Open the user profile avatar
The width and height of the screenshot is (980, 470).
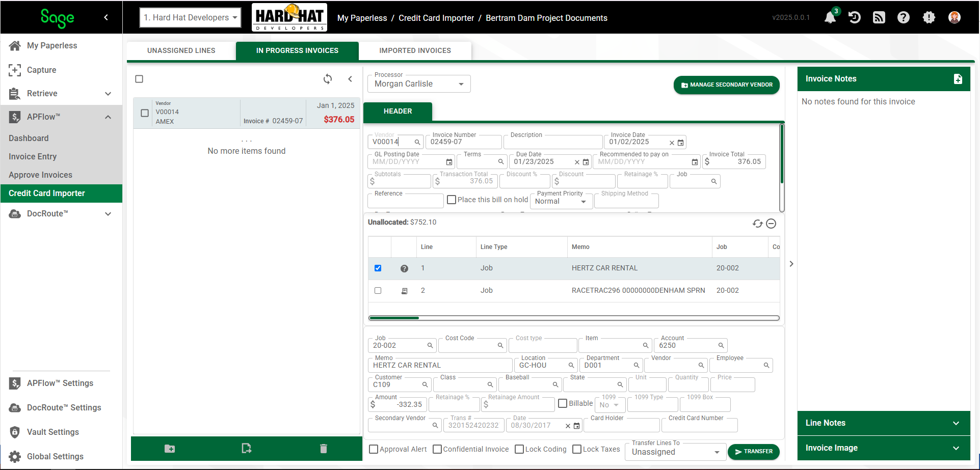[955, 17]
